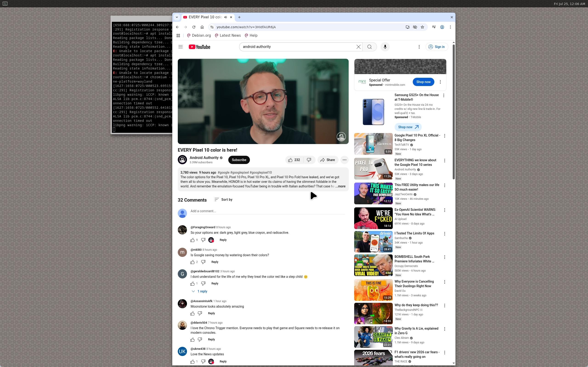Viewport: 588px width, 367px height.
Task: Click the browser home icon
Action: point(202,27)
